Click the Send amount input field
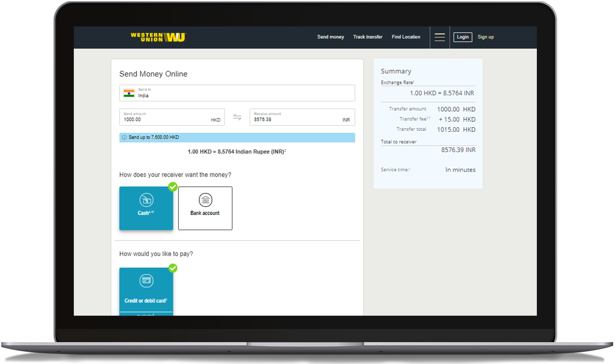 (161, 119)
